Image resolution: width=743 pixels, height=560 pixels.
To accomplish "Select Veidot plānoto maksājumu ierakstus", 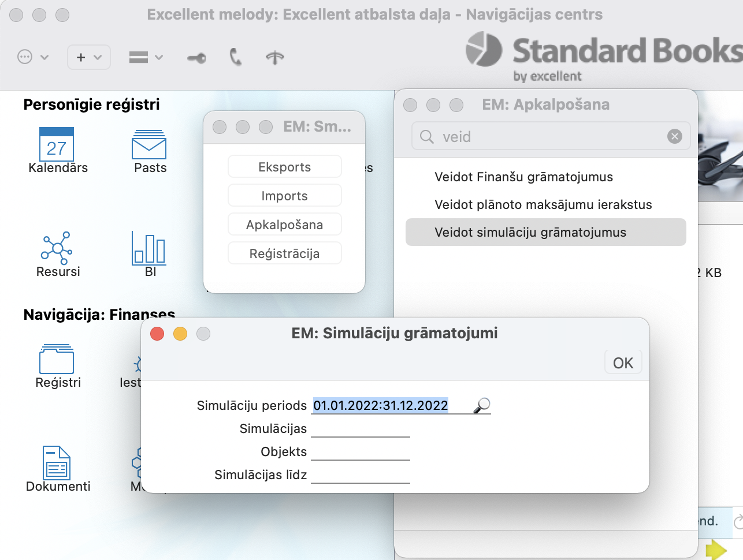I will point(543,205).
